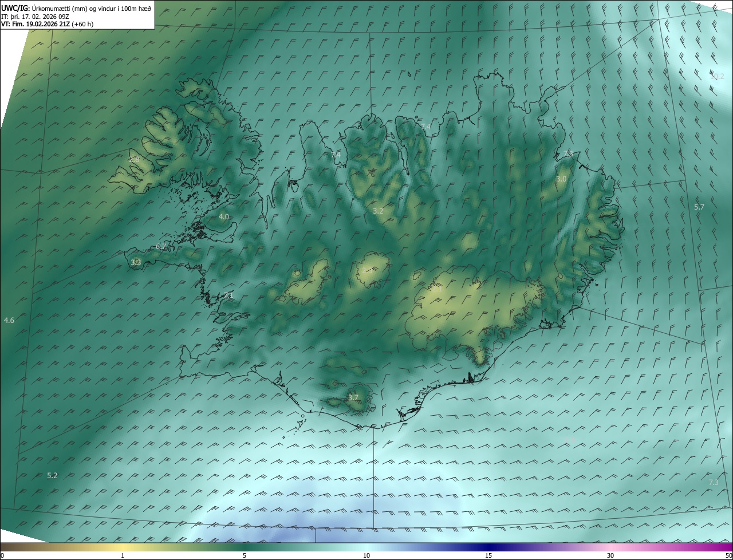Click the 3.7 value label on the map

click(353, 397)
